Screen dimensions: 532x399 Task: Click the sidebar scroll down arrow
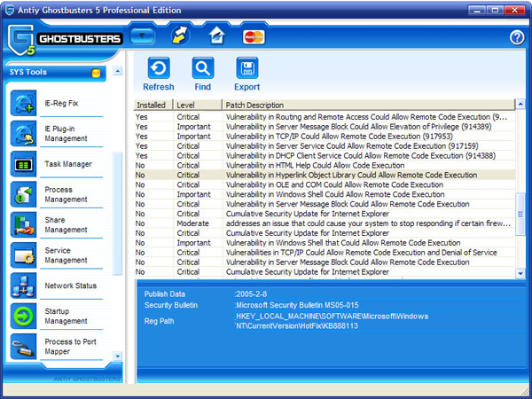[117, 356]
